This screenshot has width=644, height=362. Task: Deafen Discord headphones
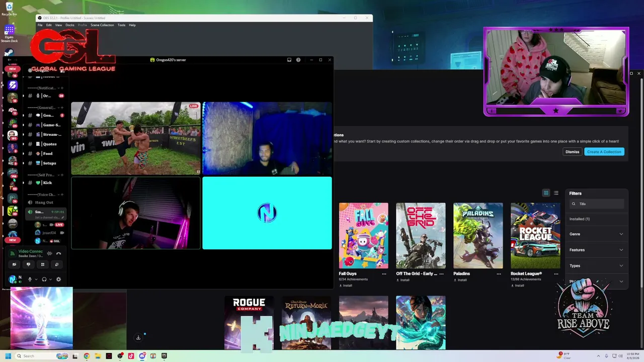coord(44,279)
